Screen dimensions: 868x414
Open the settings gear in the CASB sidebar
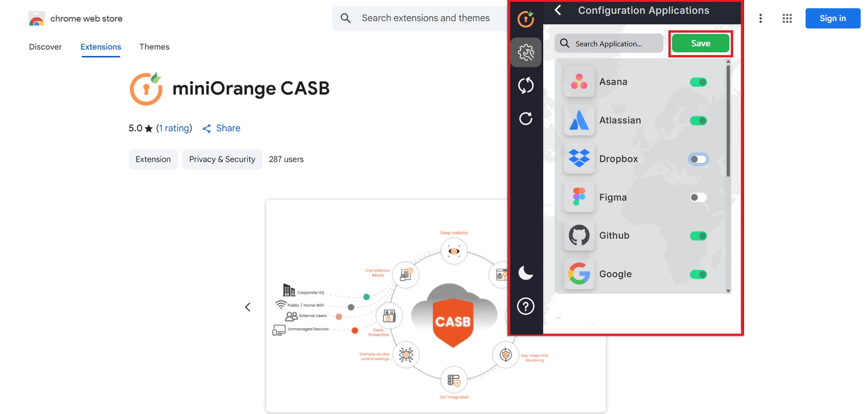526,52
